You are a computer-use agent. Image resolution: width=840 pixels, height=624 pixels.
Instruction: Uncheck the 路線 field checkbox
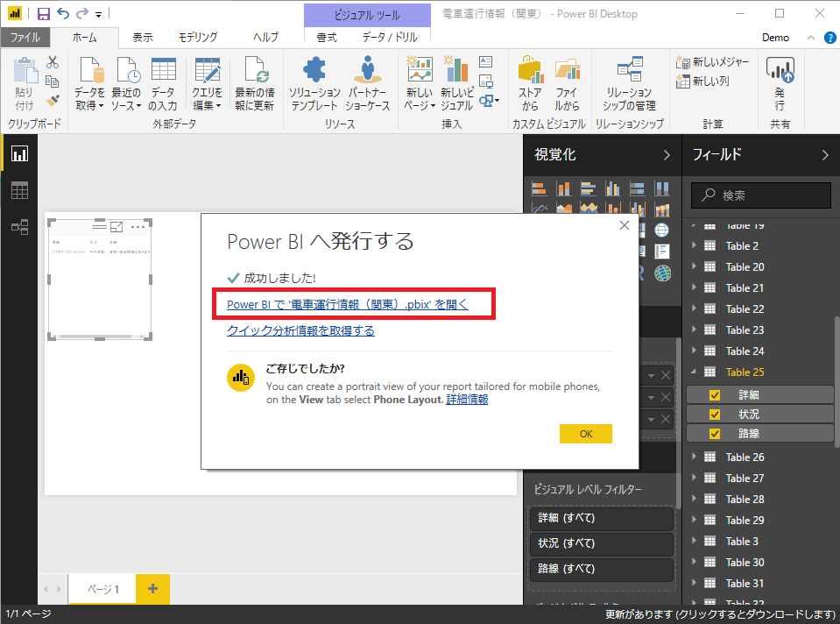[715, 433]
